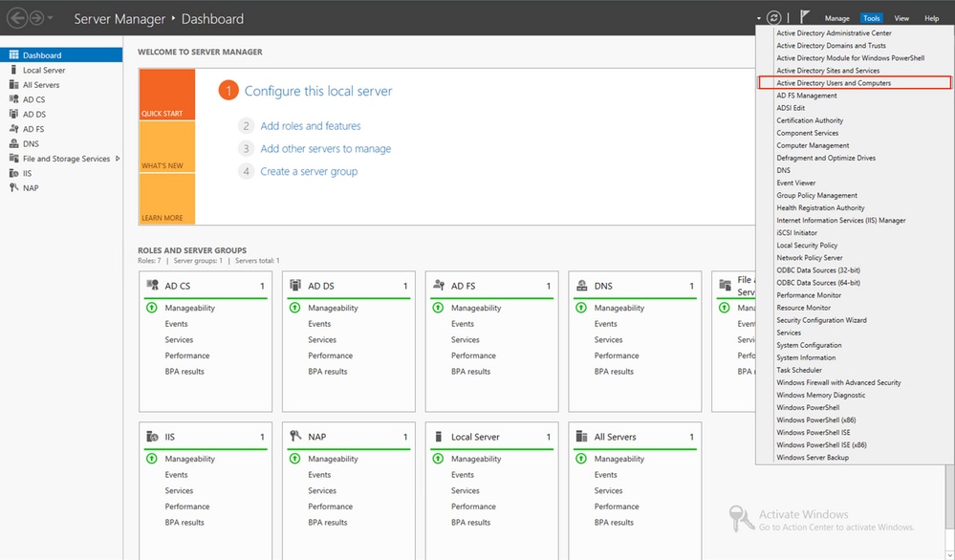Click the Local Server sidebar icon
Image resolution: width=955 pixels, height=560 pixels.
click(x=13, y=70)
